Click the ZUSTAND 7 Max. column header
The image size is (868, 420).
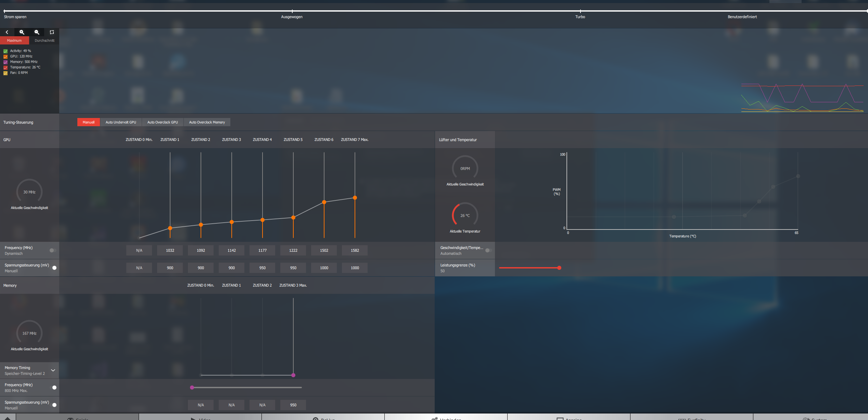pyautogui.click(x=355, y=140)
